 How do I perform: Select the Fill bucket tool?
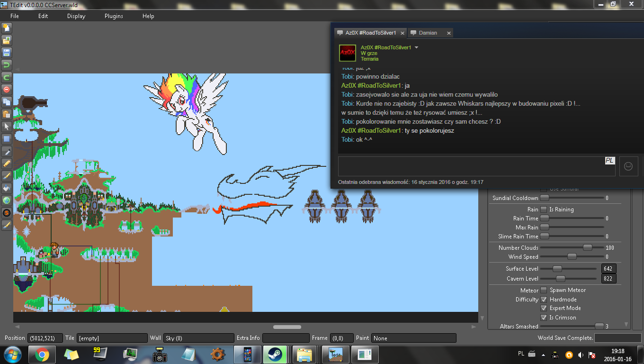pyautogui.click(x=7, y=188)
